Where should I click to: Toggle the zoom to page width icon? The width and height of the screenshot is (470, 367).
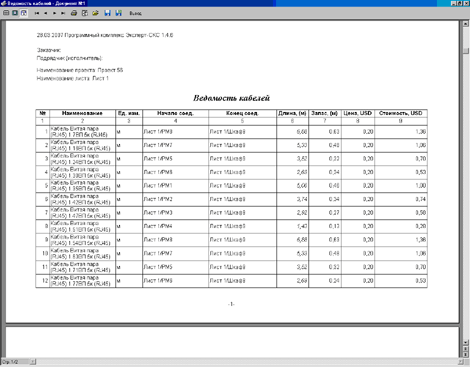click(24, 13)
